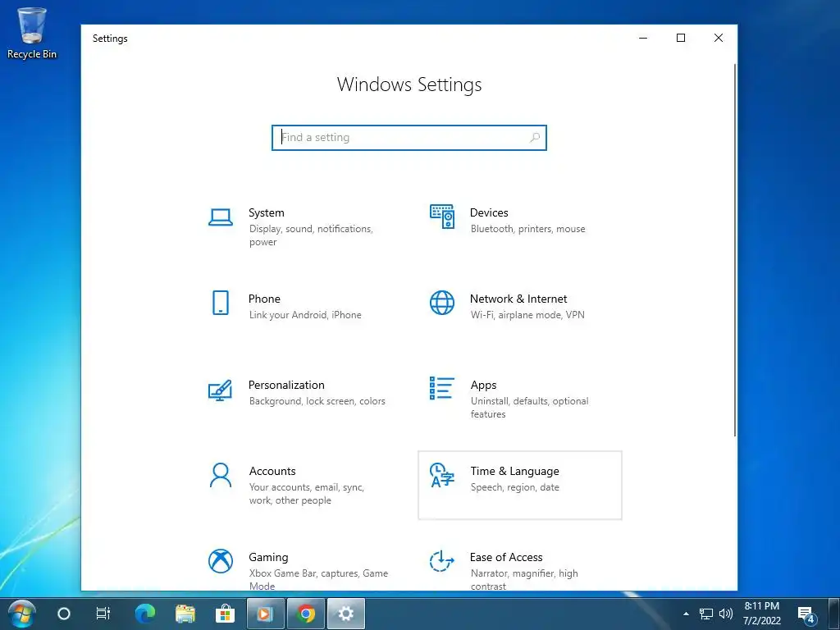Open the notification center icon

tap(807, 615)
